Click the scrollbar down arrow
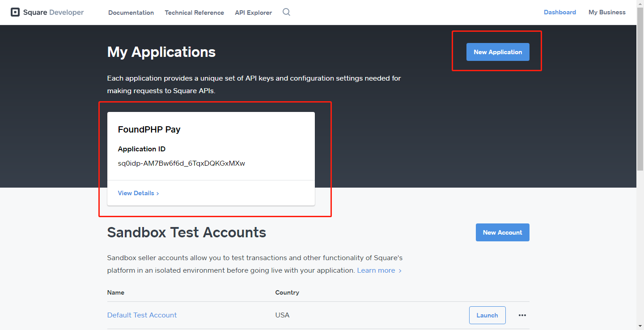The height and width of the screenshot is (330, 644). (640, 326)
